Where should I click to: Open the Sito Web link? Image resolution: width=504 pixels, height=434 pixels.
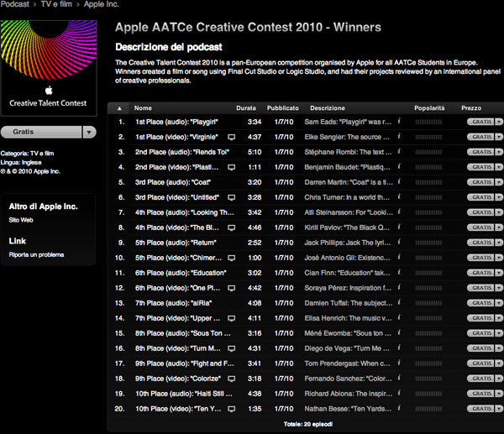coord(21,220)
